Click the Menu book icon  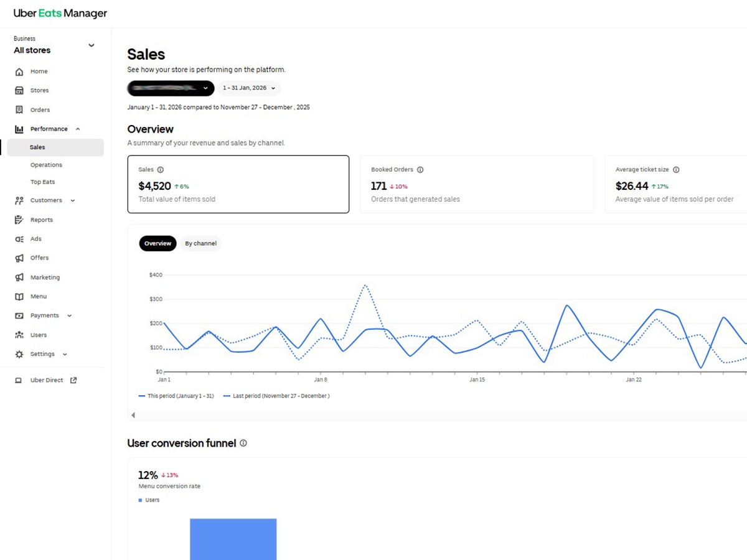(x=19, y=297)
